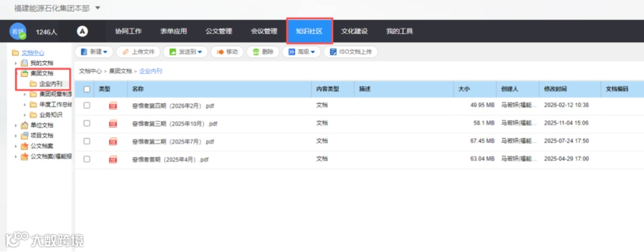The width and height of the screenshot is (644, 252).
Task: Open the file named 2025年10月 .pdf
Action: pyautogui.click(x=175, y=124)
